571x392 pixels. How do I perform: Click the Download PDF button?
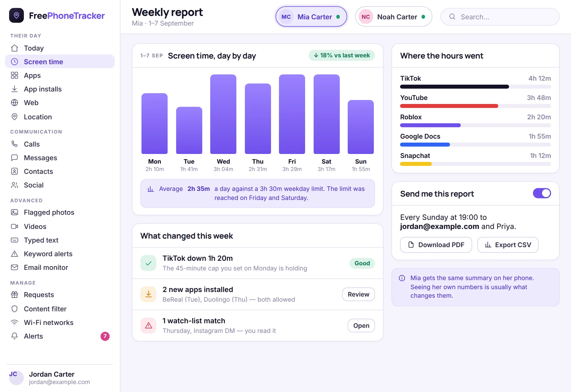click(436, 245)
